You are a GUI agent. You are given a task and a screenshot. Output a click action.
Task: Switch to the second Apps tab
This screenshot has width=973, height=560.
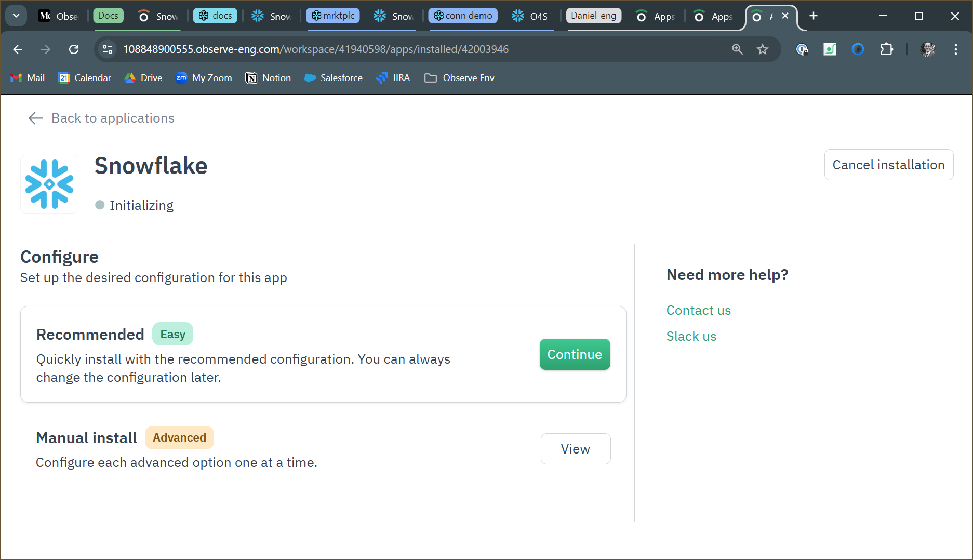[713, 16]
